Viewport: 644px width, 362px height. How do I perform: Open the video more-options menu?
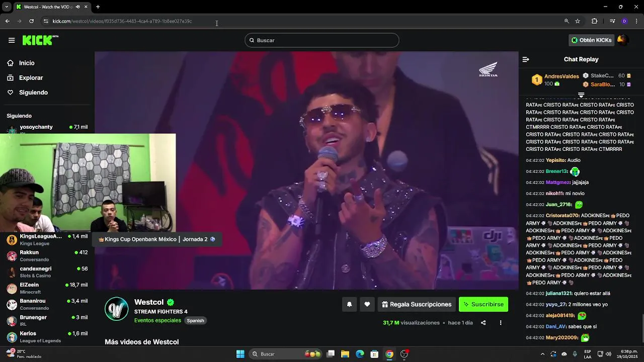click(500, 323)
